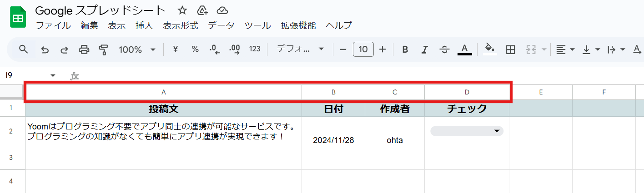Open the 挿入 menu
The image size is (644, 193).
click(x=144, y=25)
